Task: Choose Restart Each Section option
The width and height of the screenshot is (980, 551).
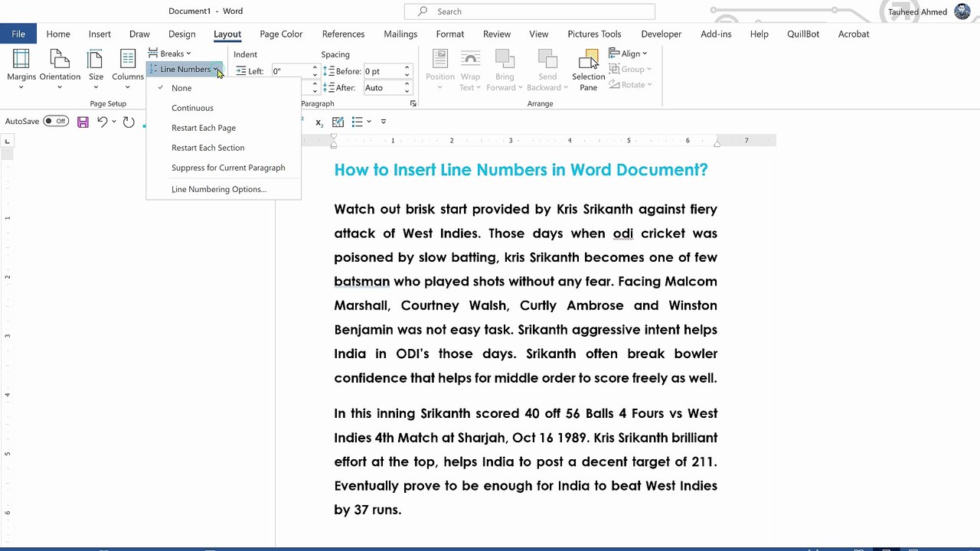Action: (x=208, y=148)
